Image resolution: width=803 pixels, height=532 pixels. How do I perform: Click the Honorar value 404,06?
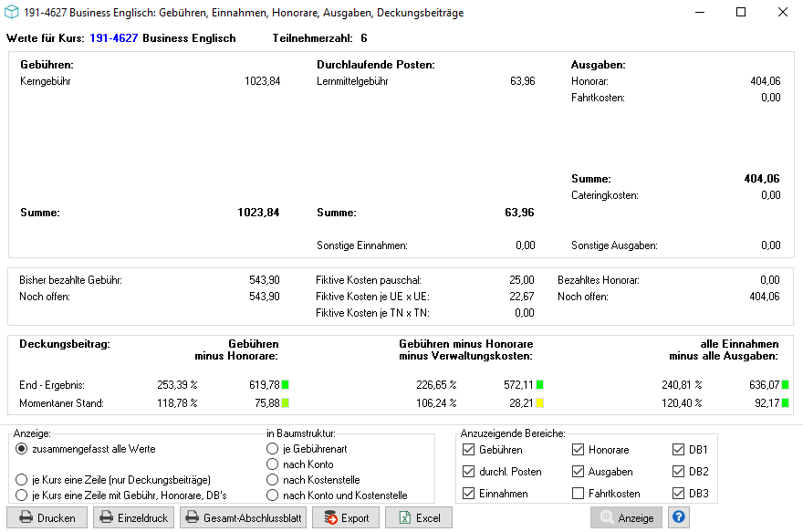[765, 81]
